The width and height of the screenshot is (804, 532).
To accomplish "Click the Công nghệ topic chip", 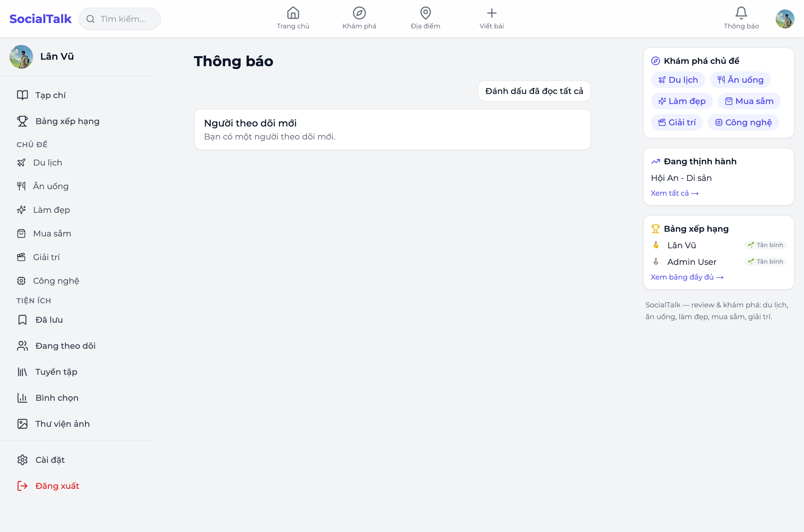I will tap(743, 122).
